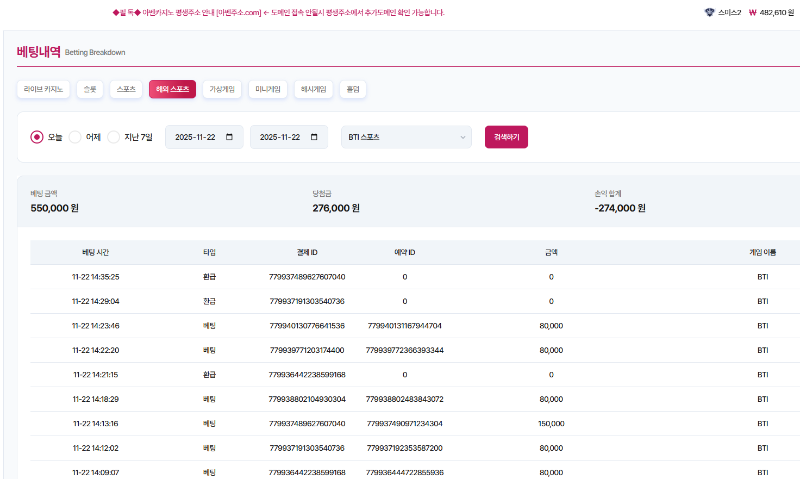Click the 금액 column header
800x479 pixels.
point(551,253)
